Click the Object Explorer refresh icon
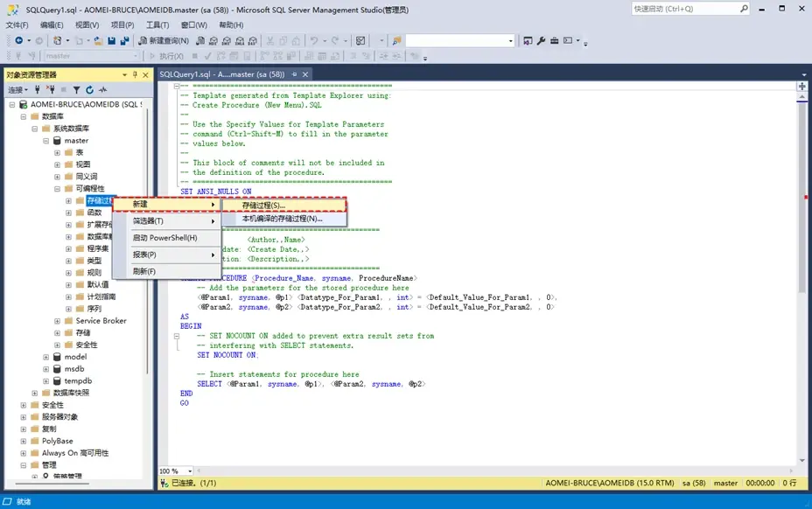The image size is (812, 509). click(89, 89)
